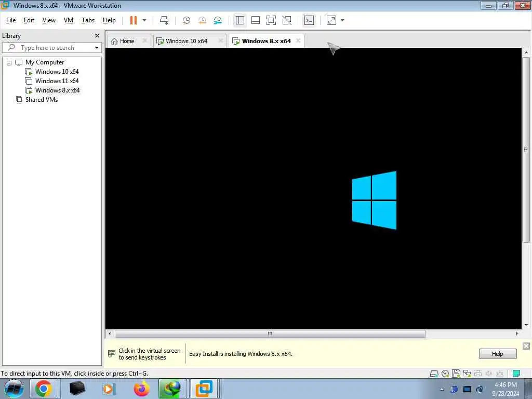Click the horizontal scrollbar of VM view

270,334
